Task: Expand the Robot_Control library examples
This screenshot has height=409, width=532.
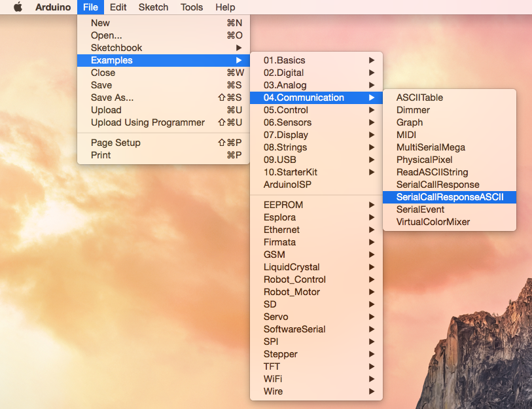Action: point(316,279)
